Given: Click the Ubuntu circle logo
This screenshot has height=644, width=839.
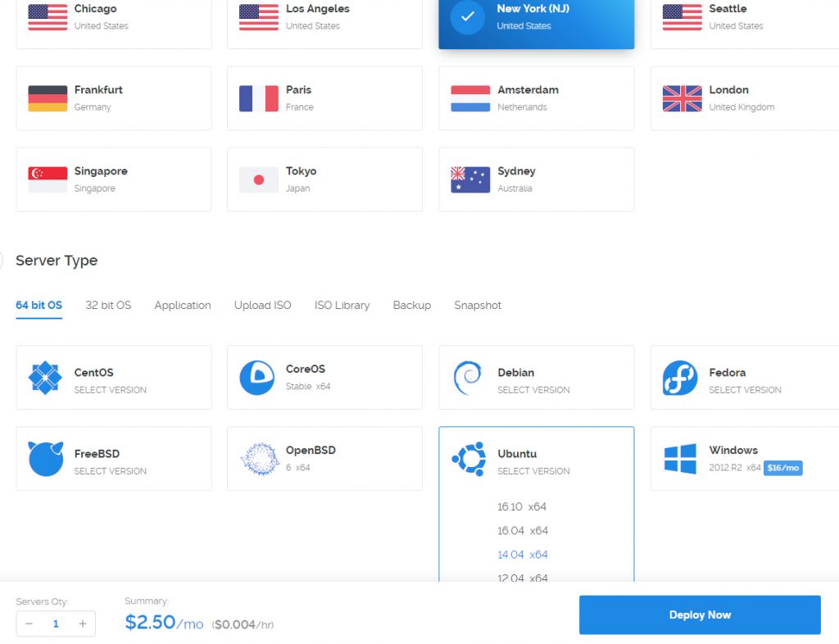Looking at the screenshot, I should [469, 459].
